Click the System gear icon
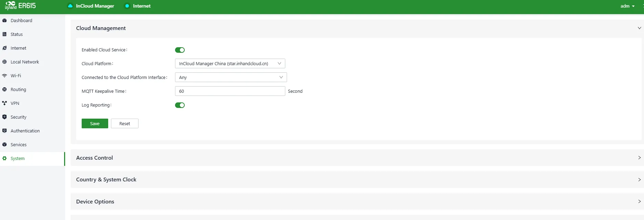644x220 pixels. coord(4,158)
